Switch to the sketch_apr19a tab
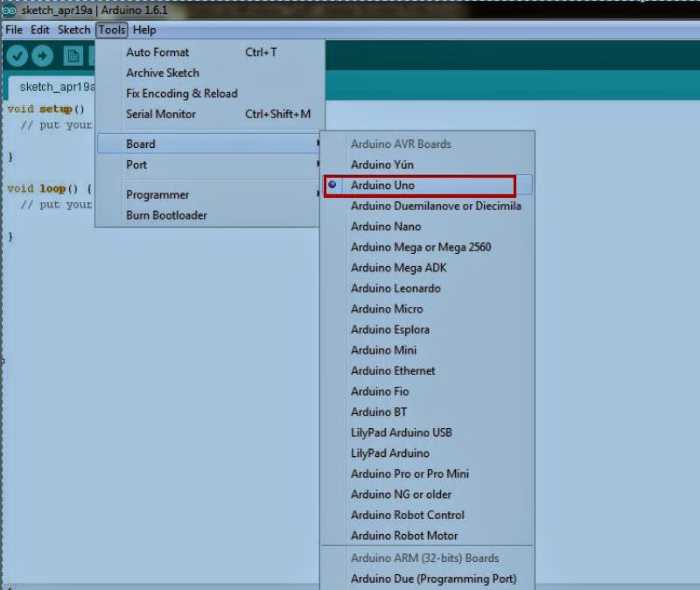 click(x=50, y=87)
